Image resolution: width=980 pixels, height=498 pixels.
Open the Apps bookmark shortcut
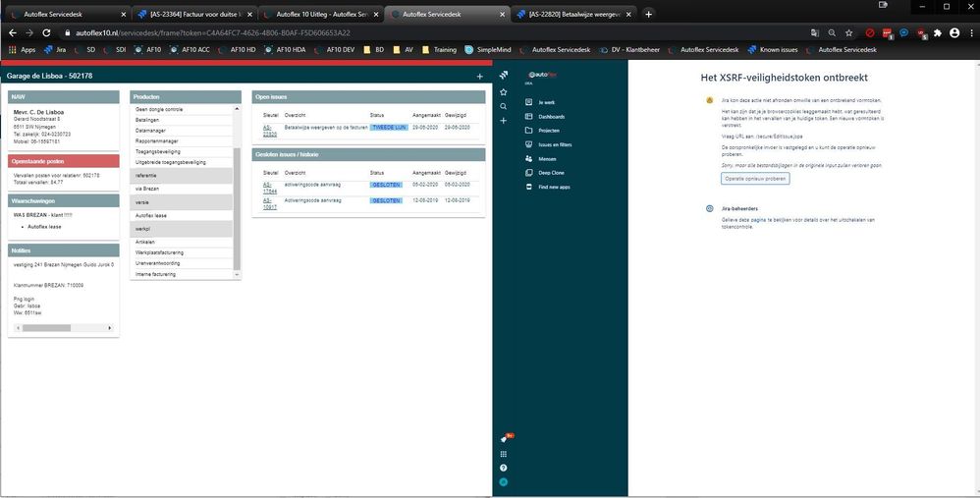click(23, 50)
